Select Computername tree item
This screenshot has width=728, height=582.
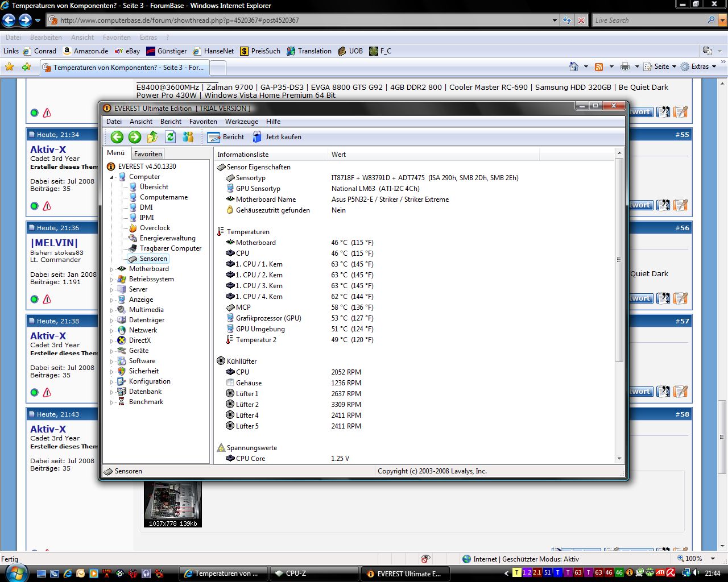(x=164, y=197)
